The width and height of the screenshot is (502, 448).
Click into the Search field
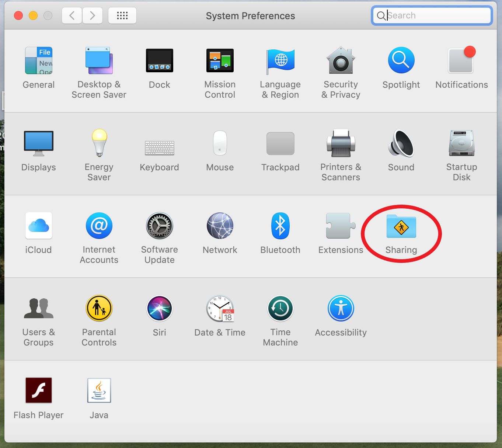coord(432,15)
